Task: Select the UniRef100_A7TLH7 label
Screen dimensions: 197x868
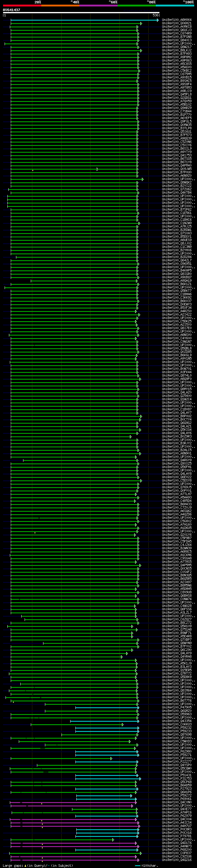Action: click(177, 494)
